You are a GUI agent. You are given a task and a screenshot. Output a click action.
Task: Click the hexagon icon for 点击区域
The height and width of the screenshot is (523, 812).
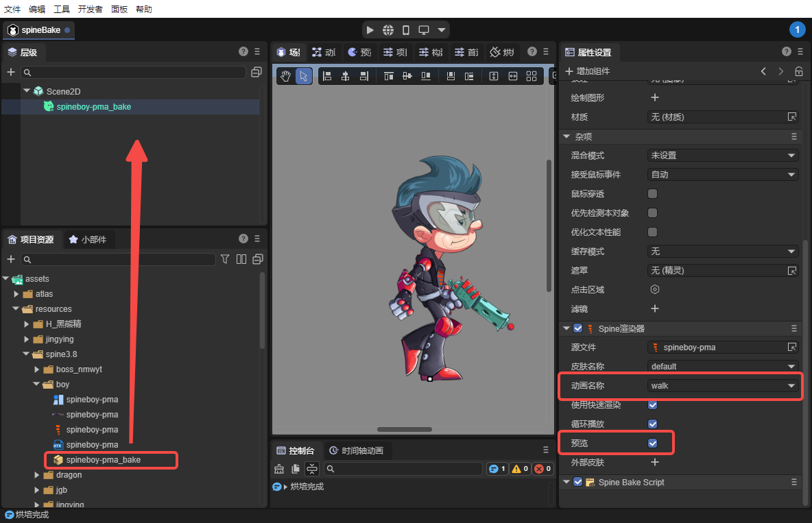[x=654, y=290]
